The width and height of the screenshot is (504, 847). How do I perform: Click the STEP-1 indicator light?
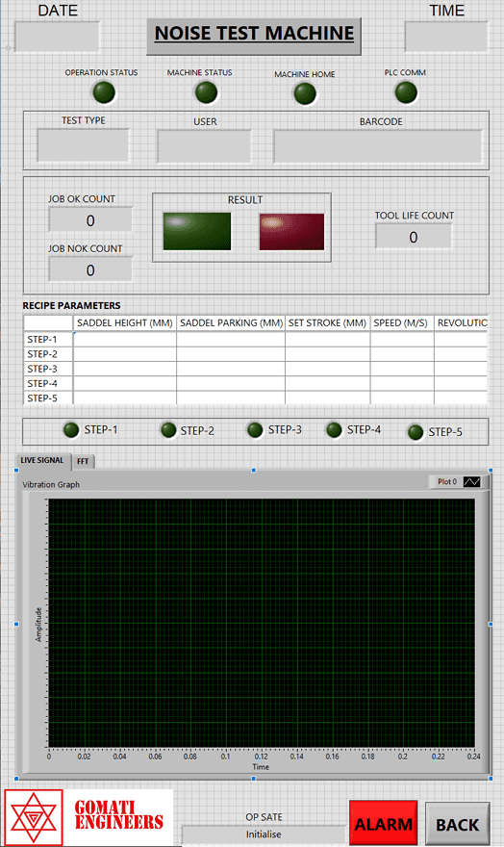tap(71, 430)
